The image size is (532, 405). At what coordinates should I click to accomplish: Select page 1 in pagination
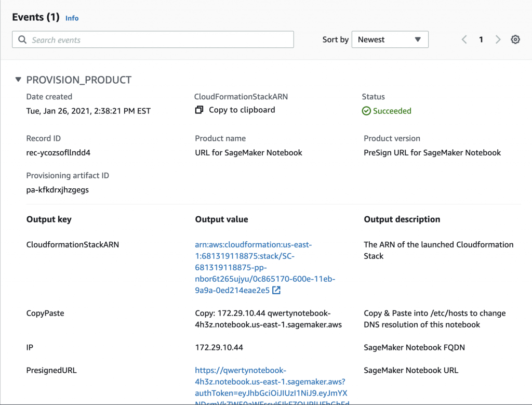[x=481, y=39]
